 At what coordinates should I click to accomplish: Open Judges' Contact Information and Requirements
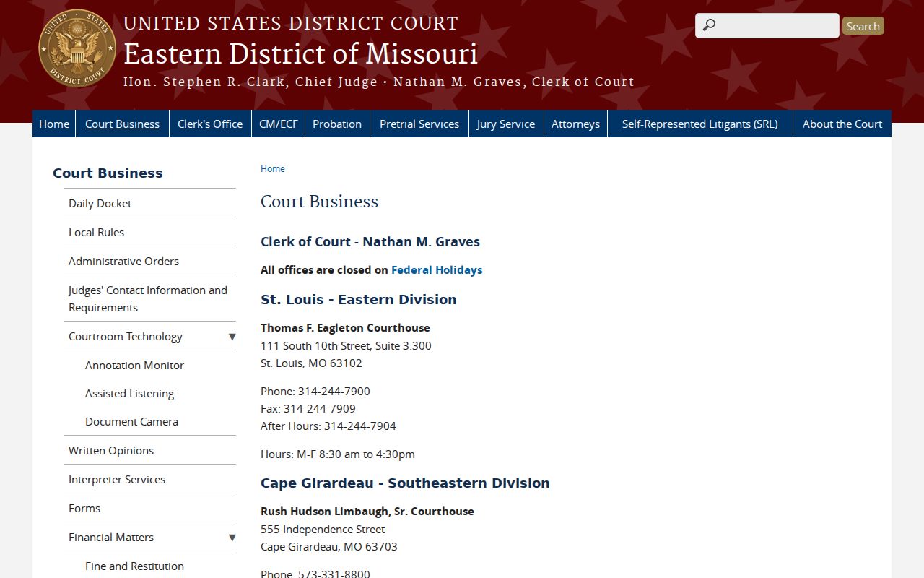click(x=148, y=298)
